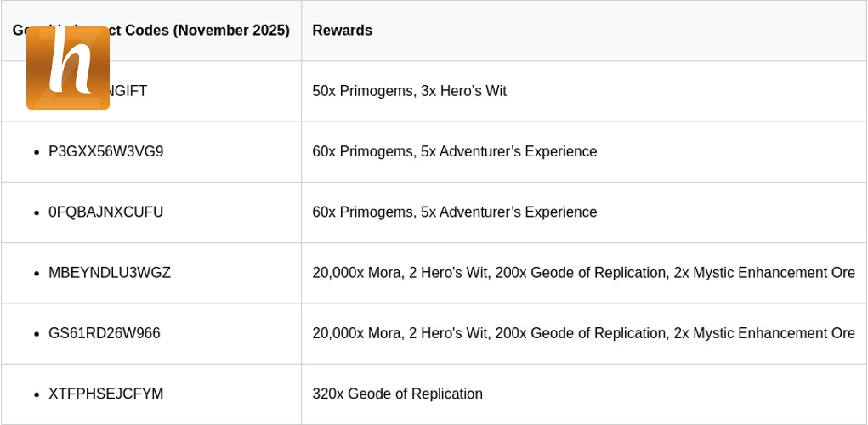Click the "320x Geode of Replication" reward
Screen dimensions: 868x425
[397, 394]
